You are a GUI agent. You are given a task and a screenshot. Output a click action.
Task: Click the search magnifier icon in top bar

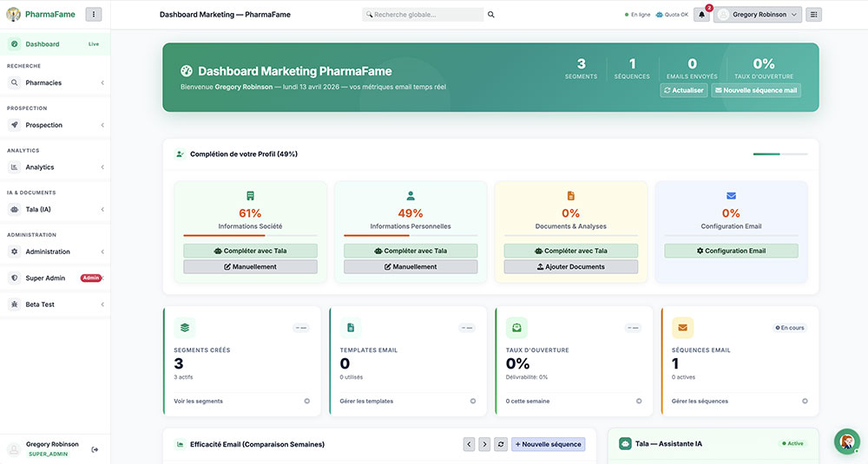(491, 15)
